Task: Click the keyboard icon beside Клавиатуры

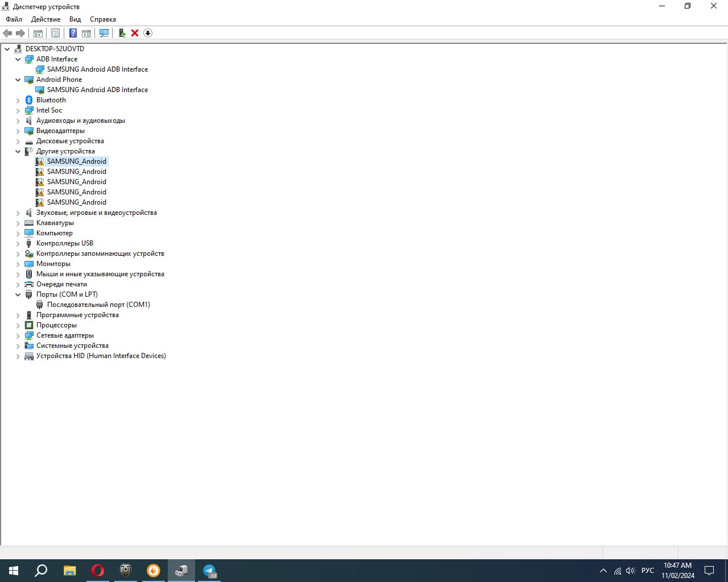Action: [x=29, y=223]
